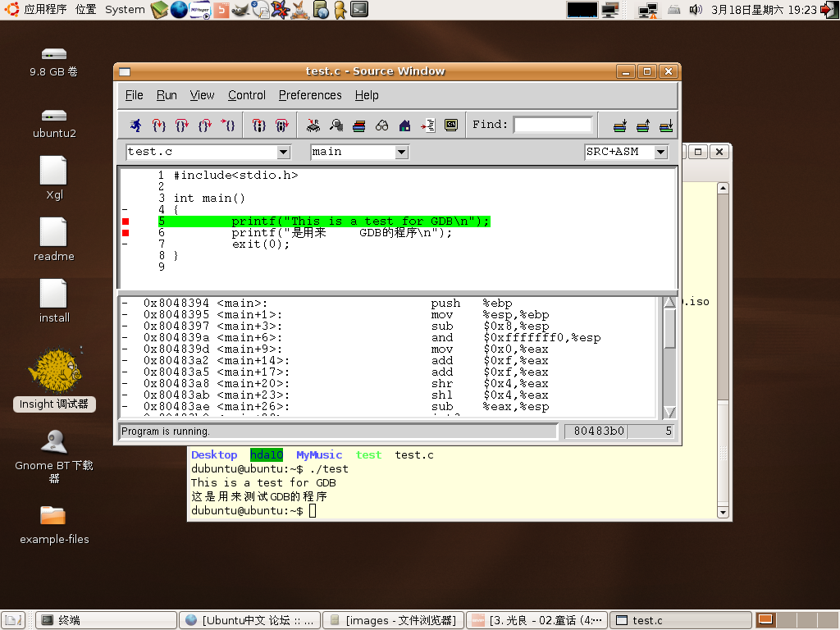
Task: Switch to Ubuntu中文 论坛 taskbar window
Action: [x=249, y=620]
